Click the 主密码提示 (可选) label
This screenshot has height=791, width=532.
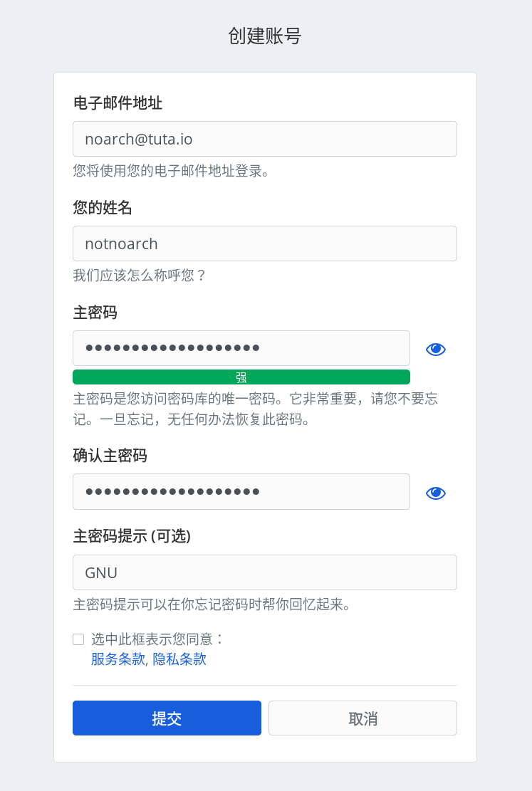pyautogui.click(x=132, y=536)
